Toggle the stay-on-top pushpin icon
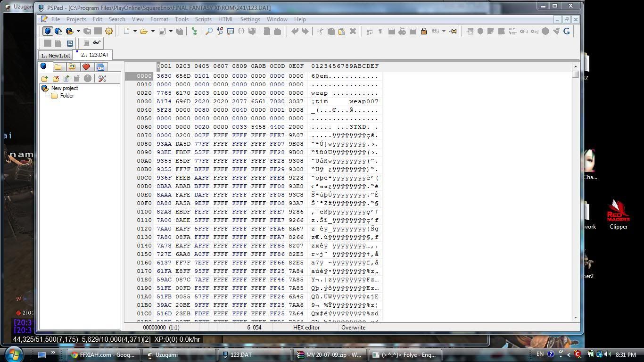The image size is (644, 362). (x=453, y=31)
